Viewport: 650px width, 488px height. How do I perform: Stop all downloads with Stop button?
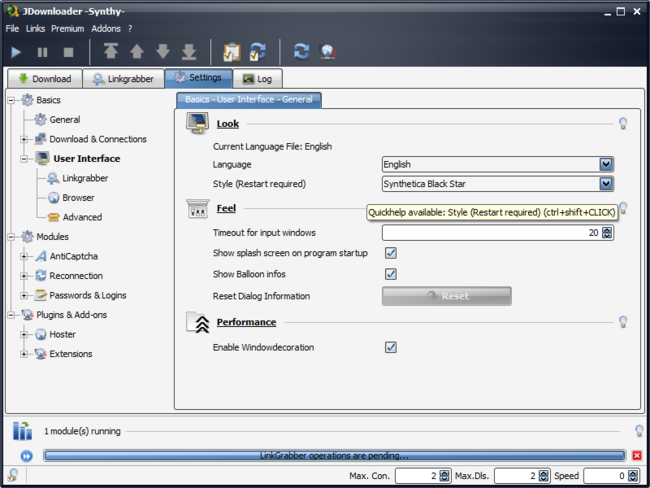click(x=68, y=52)
